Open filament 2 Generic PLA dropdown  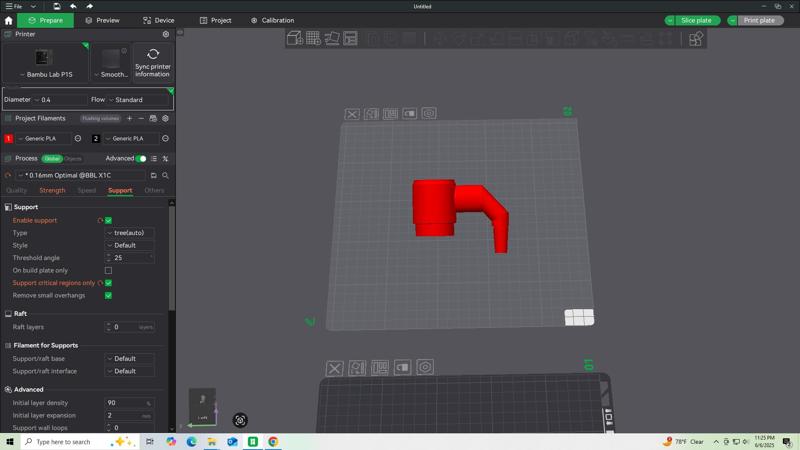coord(131,138)
